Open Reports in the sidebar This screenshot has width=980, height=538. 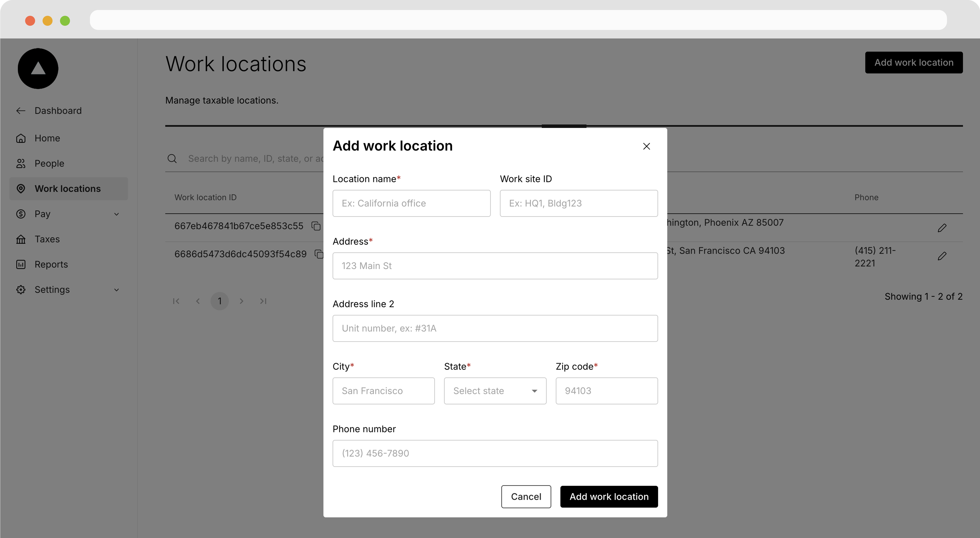[x=69, y=264]
